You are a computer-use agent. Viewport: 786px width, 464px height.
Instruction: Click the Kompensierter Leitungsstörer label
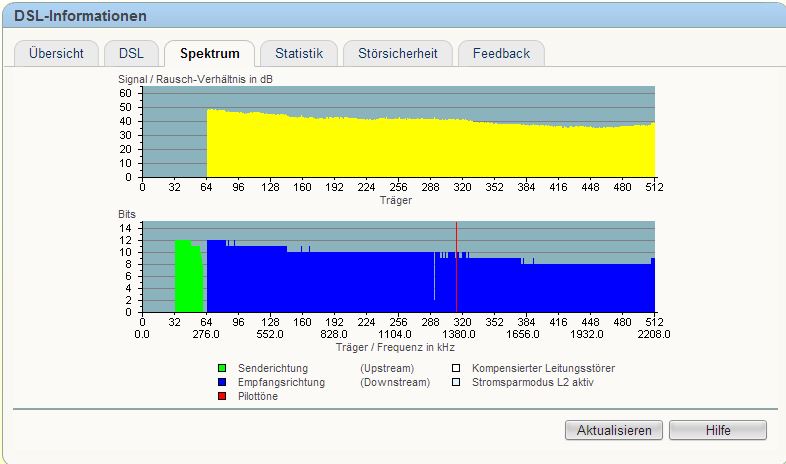tap(543, 368)
